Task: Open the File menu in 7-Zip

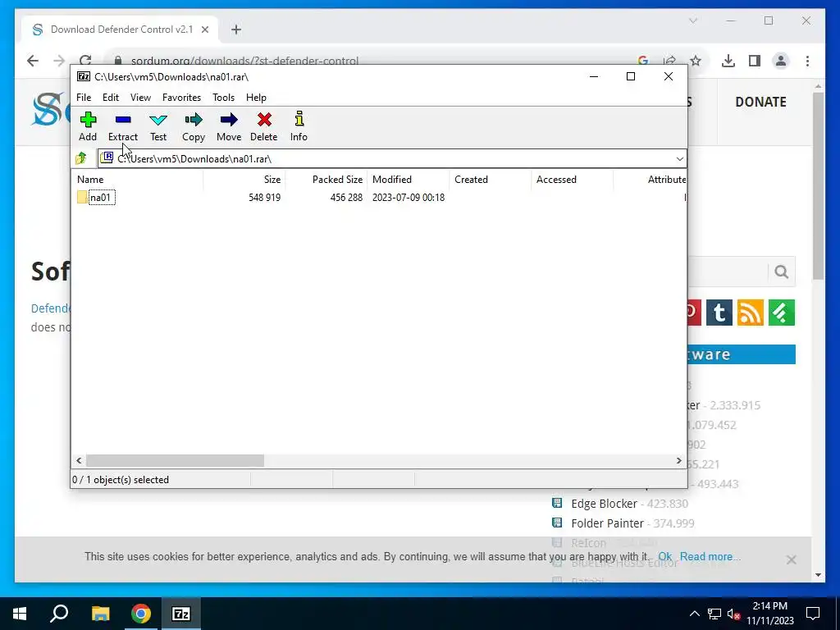Action: 84,98
